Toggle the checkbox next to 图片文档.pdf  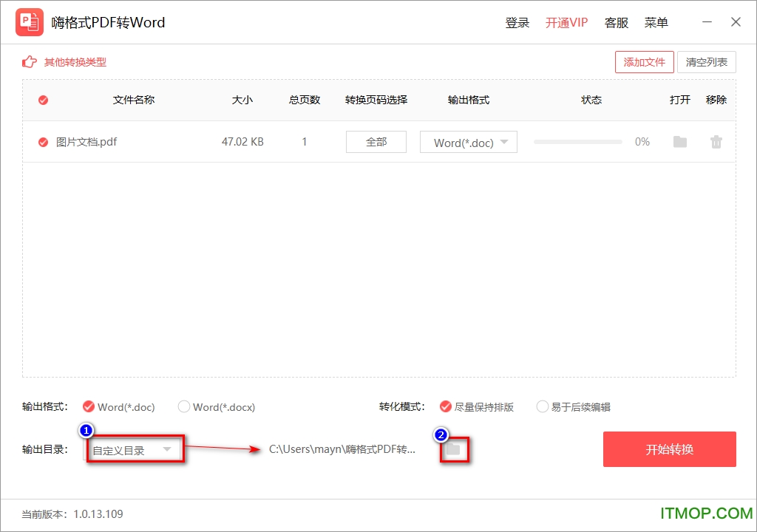point(43,142)
